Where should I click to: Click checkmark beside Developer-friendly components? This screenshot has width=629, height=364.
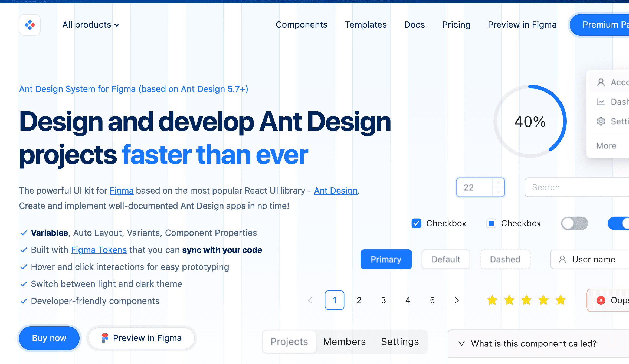point(24,301)
